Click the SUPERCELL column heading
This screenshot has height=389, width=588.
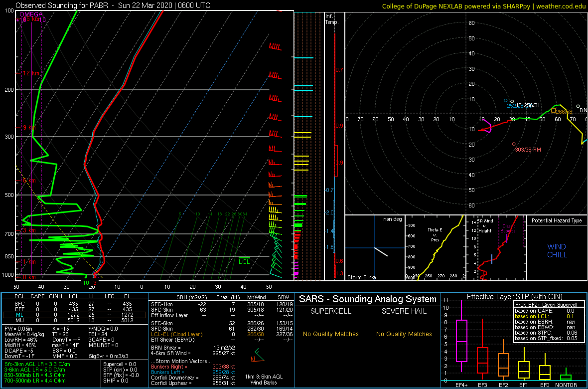pyautogui.click(x=330, y=311)
